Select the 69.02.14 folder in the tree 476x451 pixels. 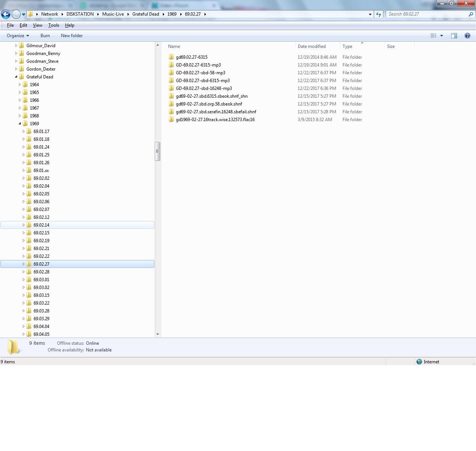(41, 225)
